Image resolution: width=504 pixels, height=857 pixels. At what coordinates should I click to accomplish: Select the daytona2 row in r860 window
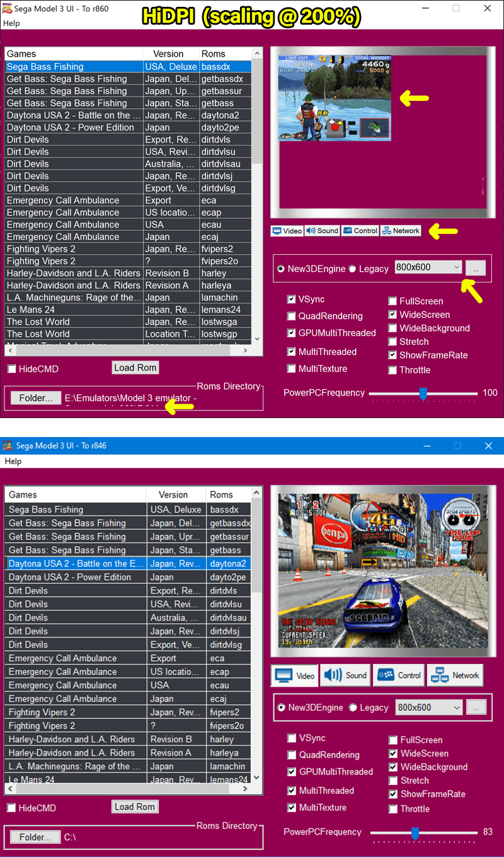[128, 115]
